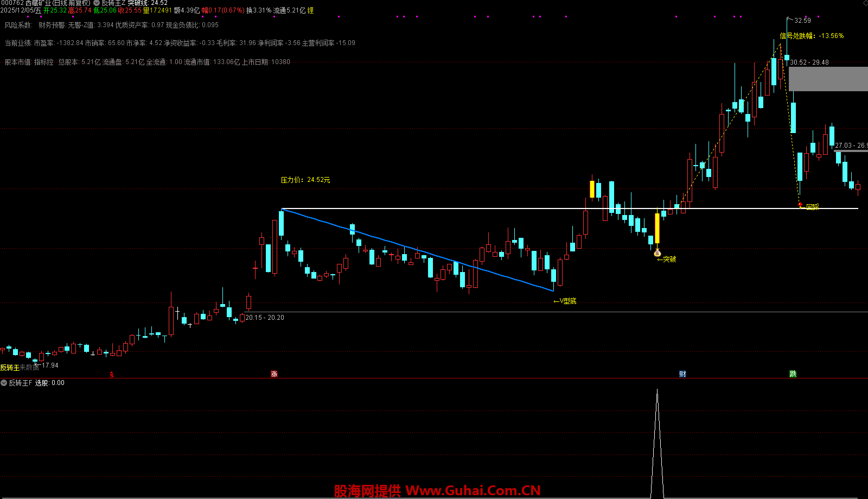868x499 pixels.
Task: Click the yellow 锂 sector tag
Action: (x=310, y=10)
